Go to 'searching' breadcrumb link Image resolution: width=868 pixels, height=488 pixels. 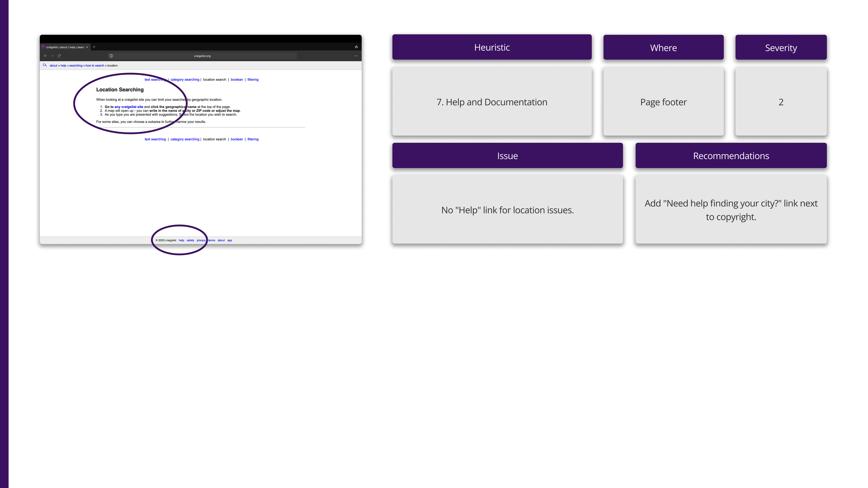(76, 66)
